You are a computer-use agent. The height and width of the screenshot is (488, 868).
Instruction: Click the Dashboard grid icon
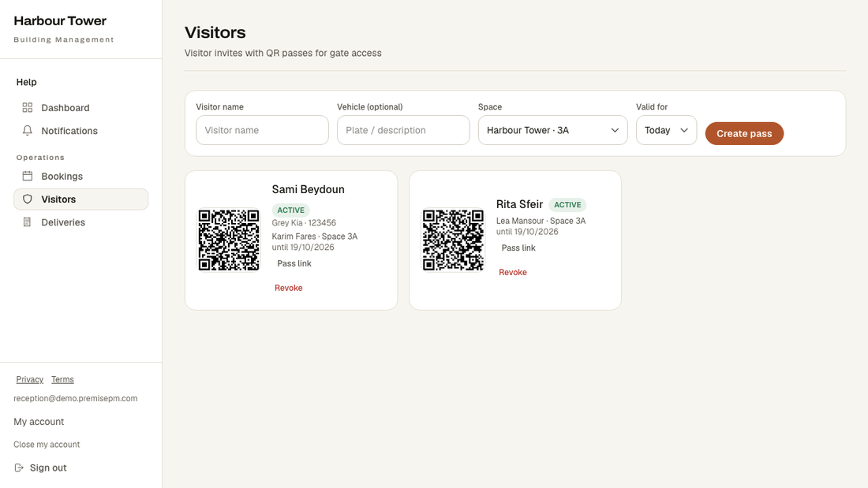coord(27,107)
